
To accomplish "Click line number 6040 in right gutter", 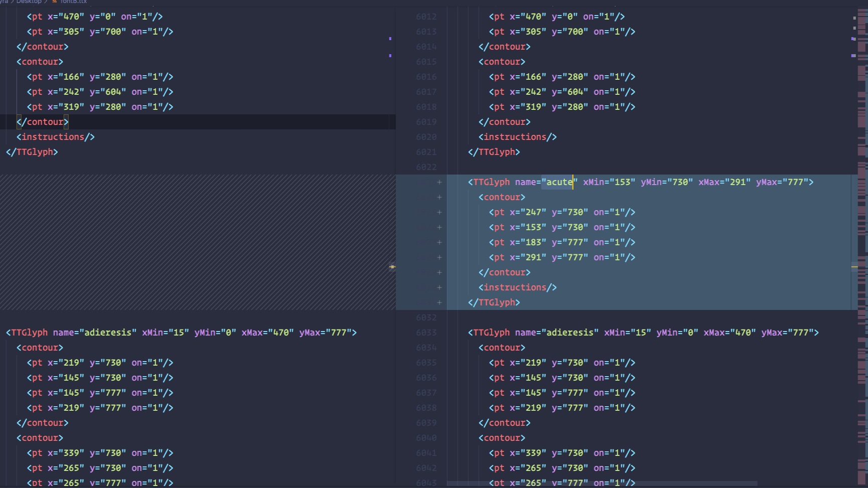I will pos(426,438).
